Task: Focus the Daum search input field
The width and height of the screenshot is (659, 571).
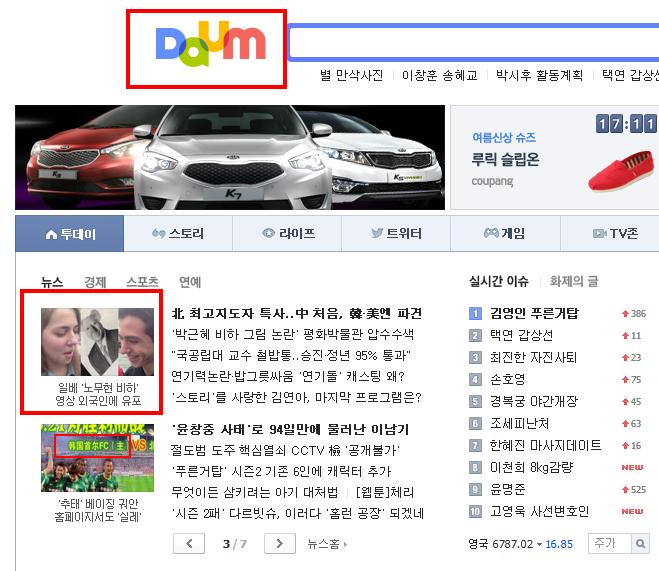Action: pyautogui.click(x=474, y=42)
